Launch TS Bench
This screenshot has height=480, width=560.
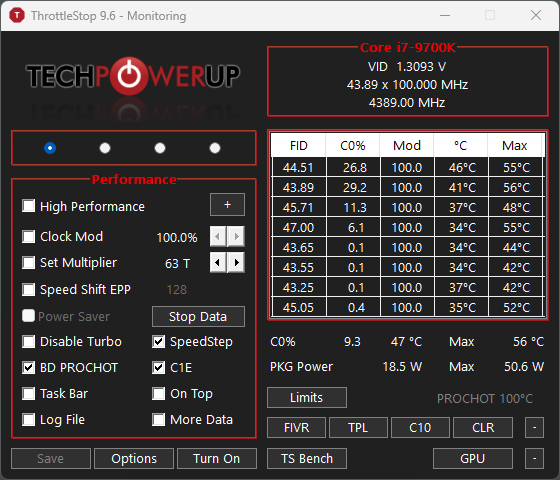click(307, 458)
